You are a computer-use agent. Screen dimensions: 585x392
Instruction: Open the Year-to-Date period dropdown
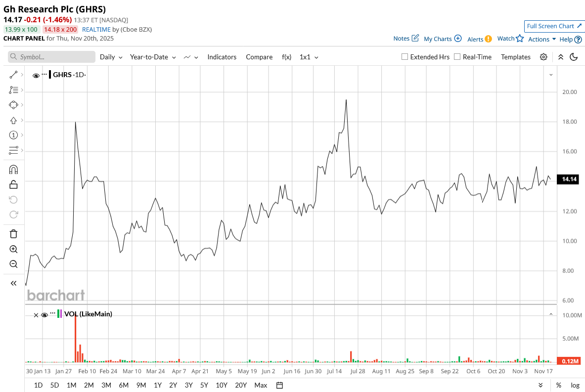click(153, 57)
